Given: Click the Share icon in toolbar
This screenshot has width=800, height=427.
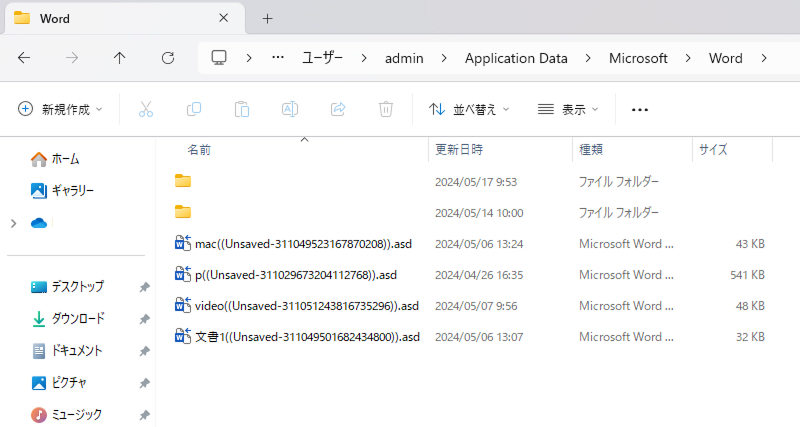Looking at the screenshot, I should 338,109.
